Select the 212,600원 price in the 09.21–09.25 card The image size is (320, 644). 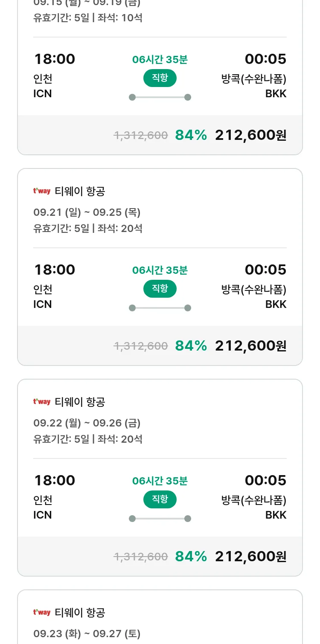pyautogui.click(x=250, y=346)
